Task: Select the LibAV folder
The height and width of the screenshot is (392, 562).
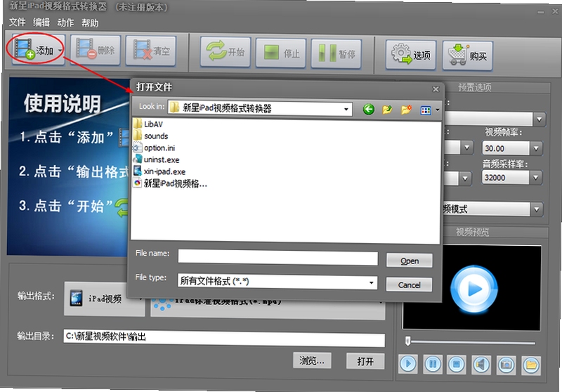Action: [x=148, y=124]
